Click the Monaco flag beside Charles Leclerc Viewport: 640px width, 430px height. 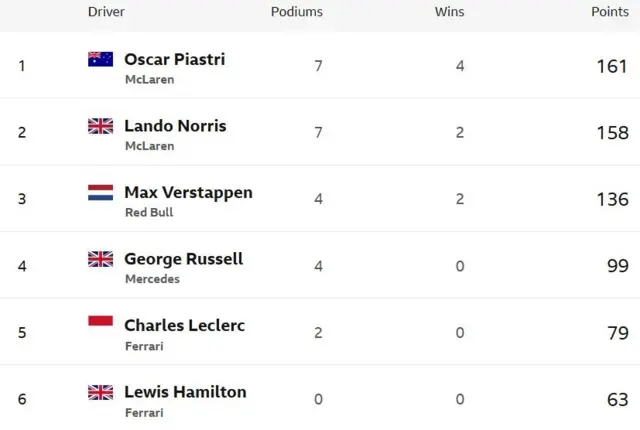[100, 321]
